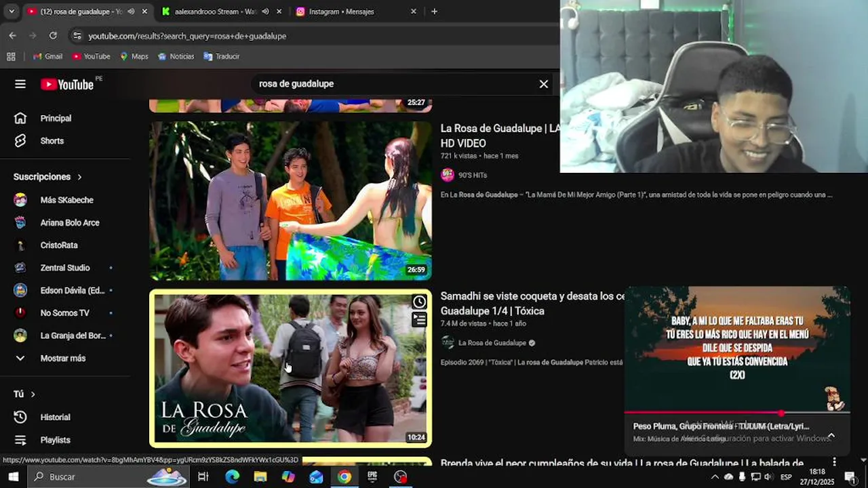Open the tab search dropdown
This screenshot has width=868, height=488.
[12, 12]
